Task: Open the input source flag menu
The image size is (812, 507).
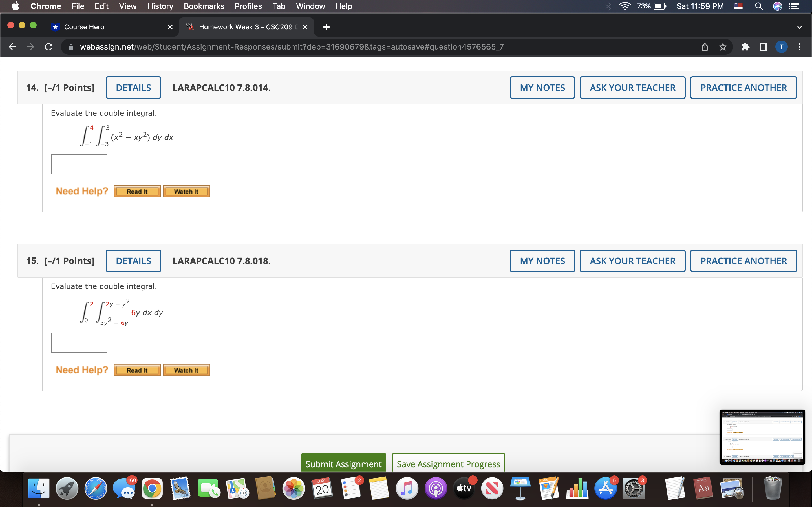Action: (738, 6)
